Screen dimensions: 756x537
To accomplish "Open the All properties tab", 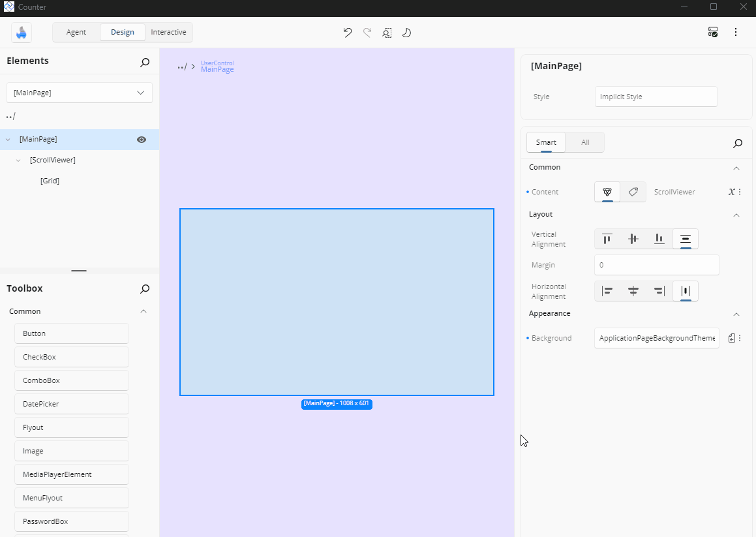I will point(584,142).
